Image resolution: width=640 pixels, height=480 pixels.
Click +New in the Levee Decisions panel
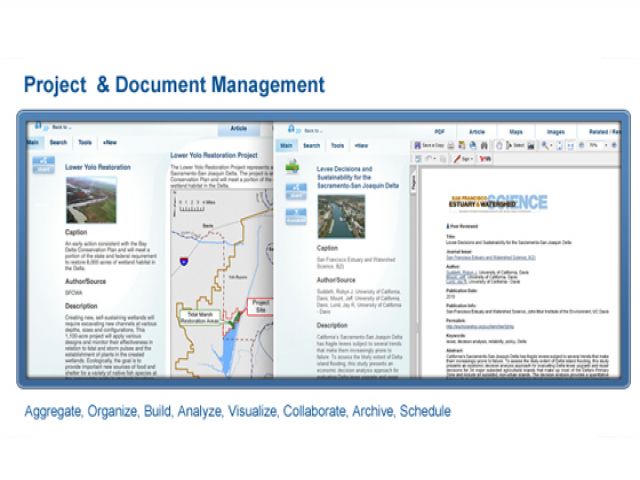(361, 146)
